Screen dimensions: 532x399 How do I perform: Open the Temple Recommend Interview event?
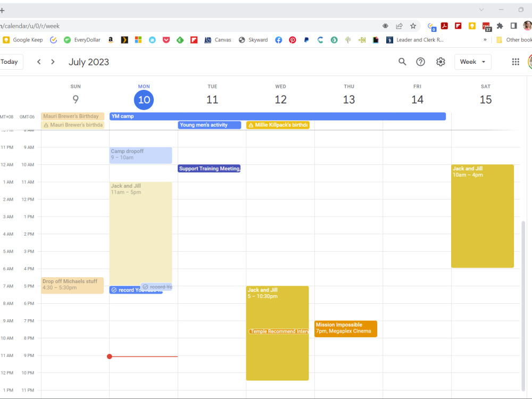(279, 331)
